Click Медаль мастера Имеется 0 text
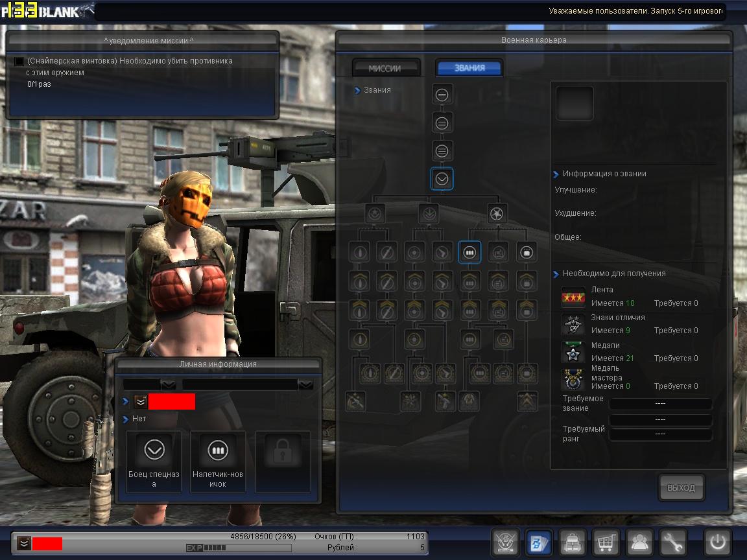This screenshot has height=560, width=747. [x=611, y=386]
